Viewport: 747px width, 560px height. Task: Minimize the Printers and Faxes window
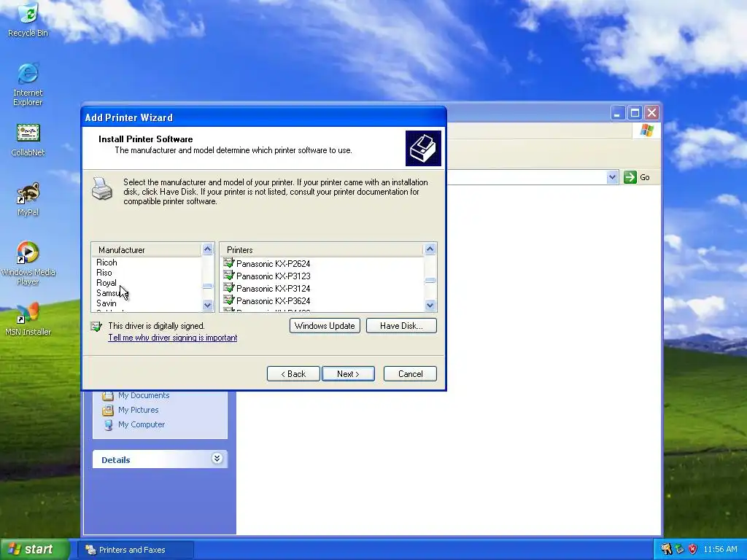tap(617, 113)
